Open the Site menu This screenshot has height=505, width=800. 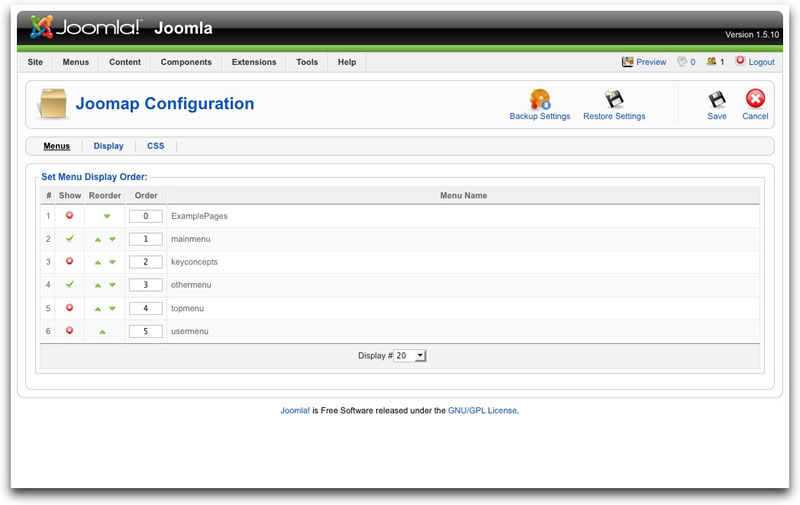coord(35,62)
